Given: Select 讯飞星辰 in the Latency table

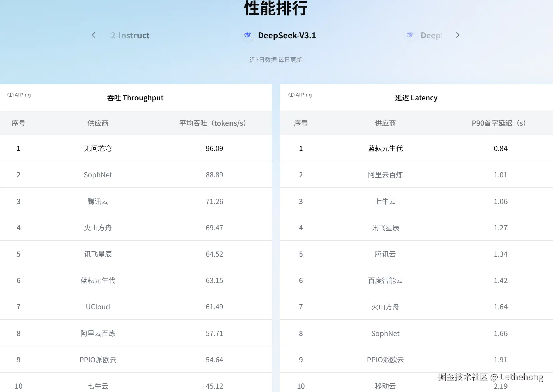Looking at the screenshot, I should coord(385,228).
